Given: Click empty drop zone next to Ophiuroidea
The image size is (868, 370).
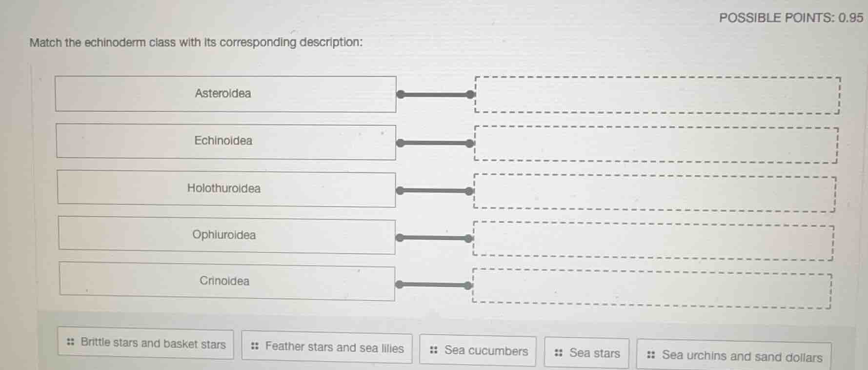Looking at the screenshot, I should point(653,240).
